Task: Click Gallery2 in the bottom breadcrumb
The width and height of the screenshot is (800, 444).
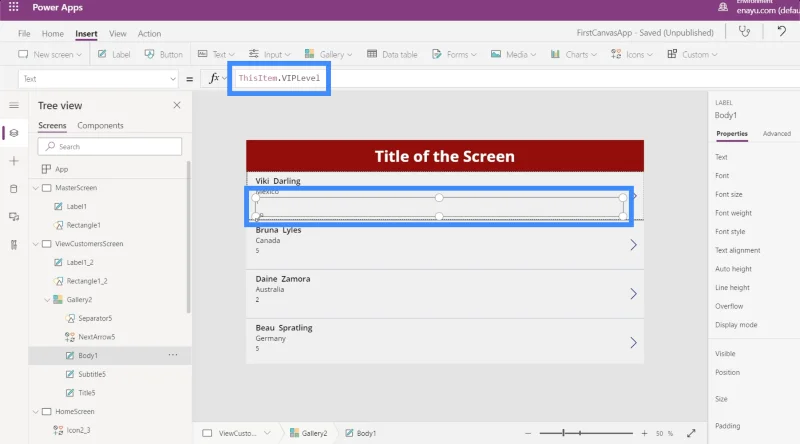Action: point(309,433)
